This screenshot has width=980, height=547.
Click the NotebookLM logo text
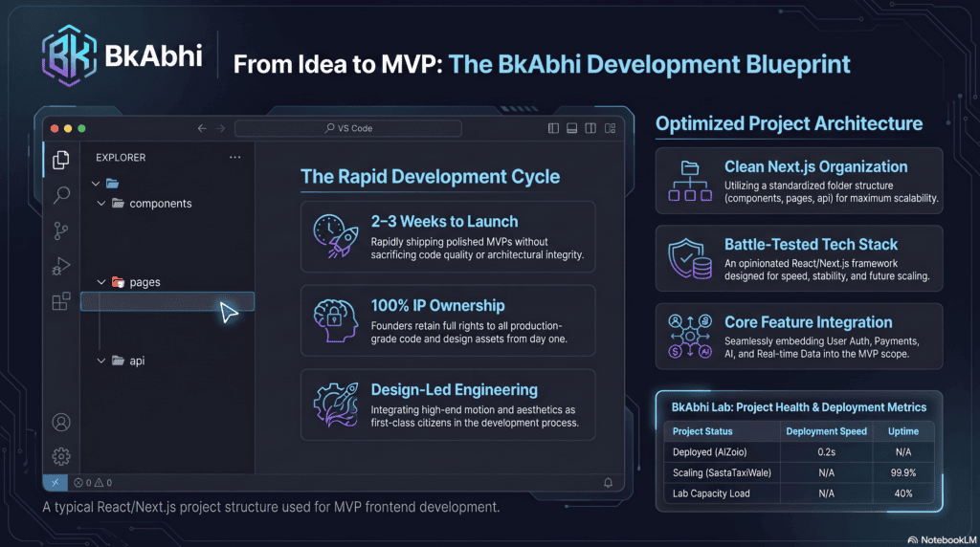coord(947,540)
